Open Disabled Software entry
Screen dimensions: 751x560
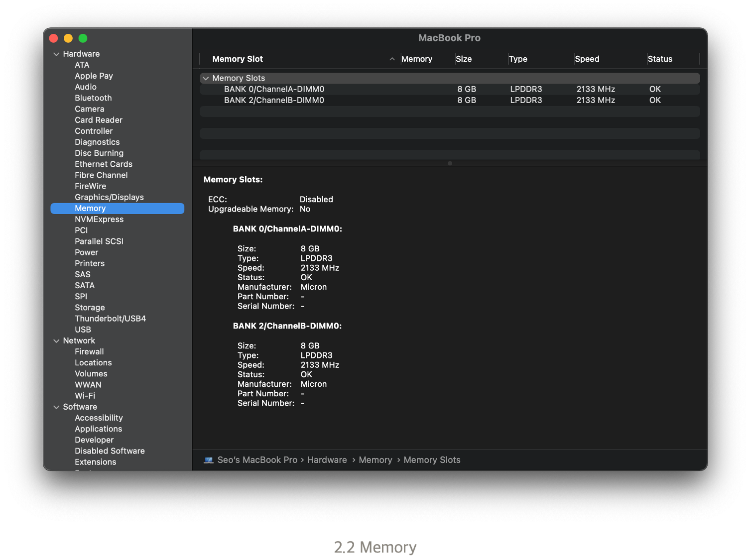pyautogui.click(x=110, y=451)
